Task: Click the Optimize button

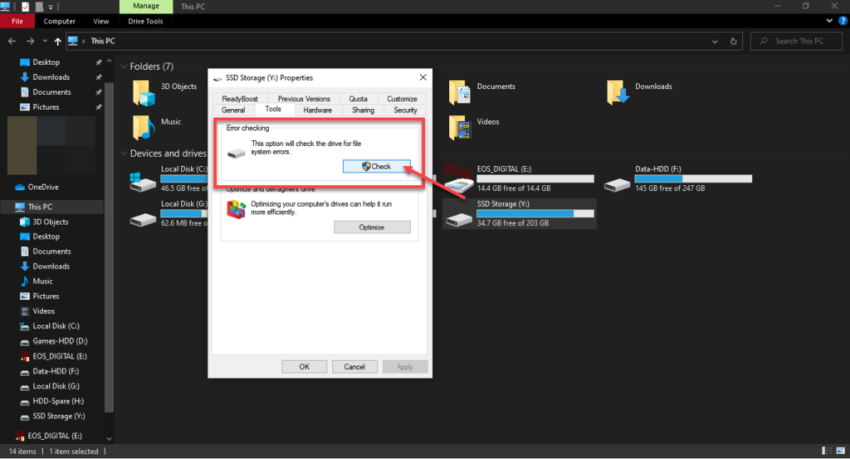Action: [x=372, y=227]
